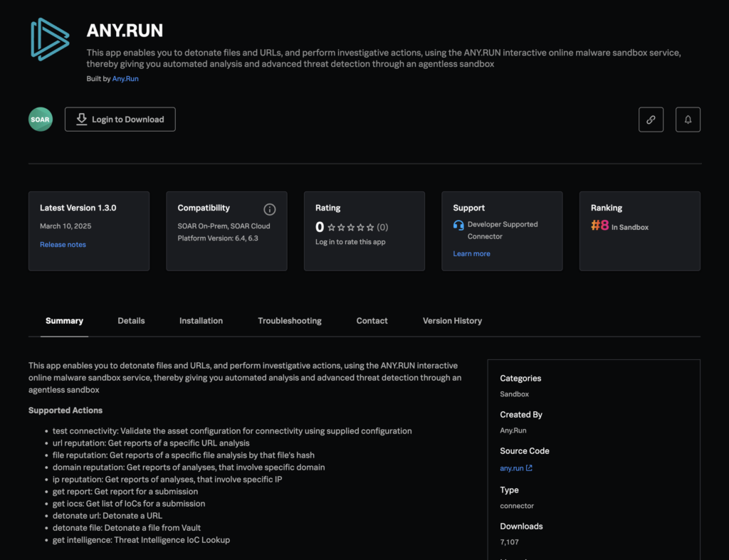This screenshot has width=729, height=560.
Task: Click the headset support icon
Action: 458,225
